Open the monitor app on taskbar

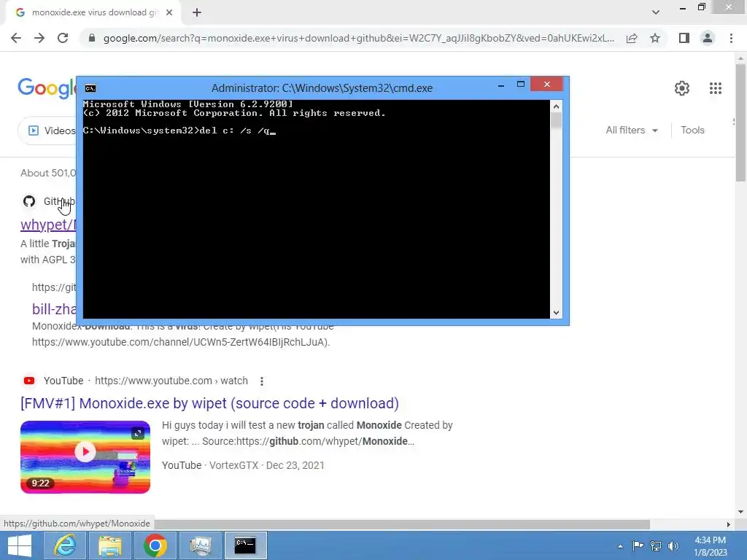click(200, 545)
